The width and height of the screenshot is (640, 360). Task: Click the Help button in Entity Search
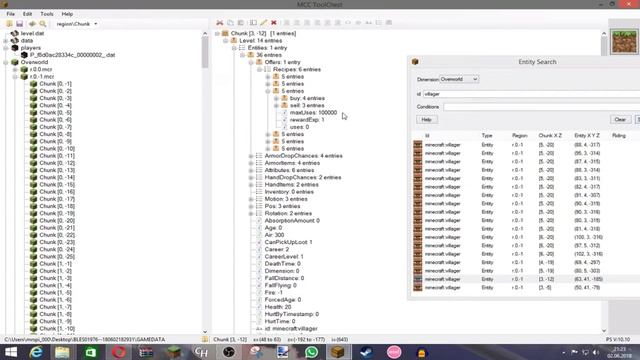[x=427, y=120]
